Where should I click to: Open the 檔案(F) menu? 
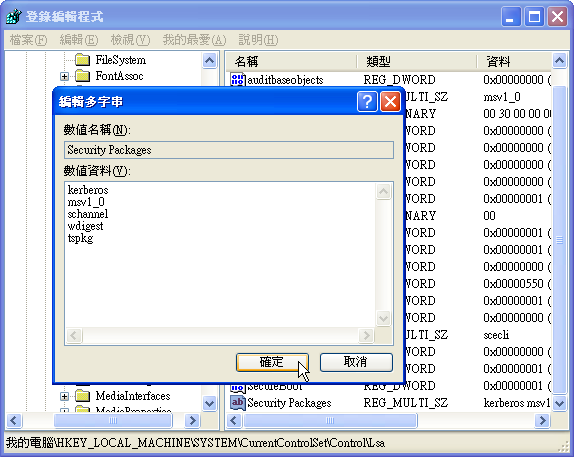coord(28,40)
